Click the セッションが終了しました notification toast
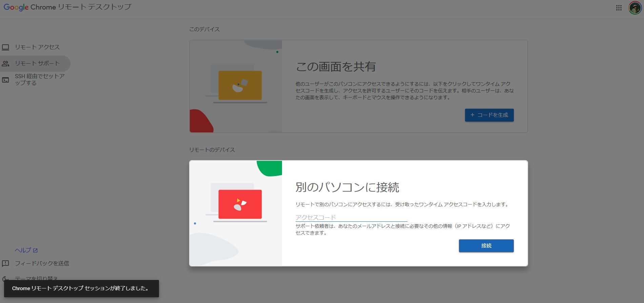 point(81,288)
